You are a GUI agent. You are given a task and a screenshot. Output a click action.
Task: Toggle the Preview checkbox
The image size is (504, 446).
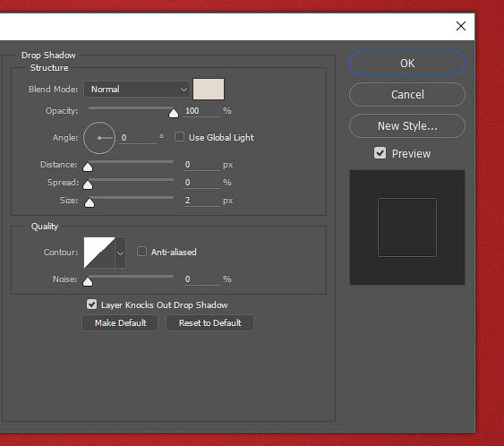pyautogui.click(x=380, y=153)
